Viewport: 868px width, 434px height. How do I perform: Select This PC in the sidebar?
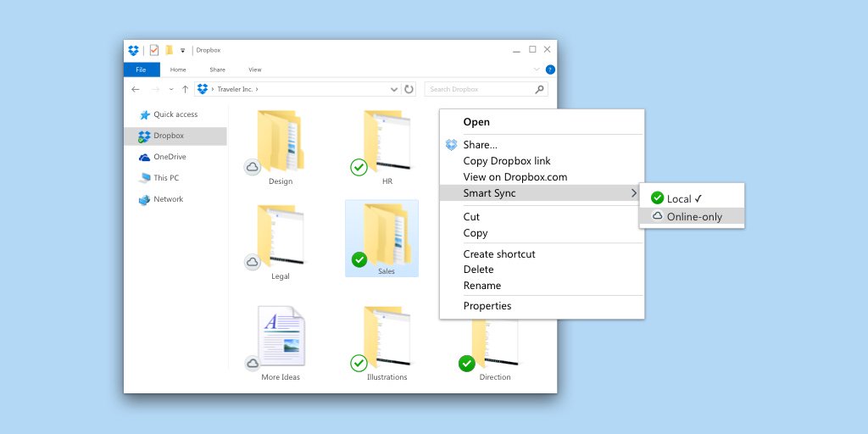click(x=175, y=178)
